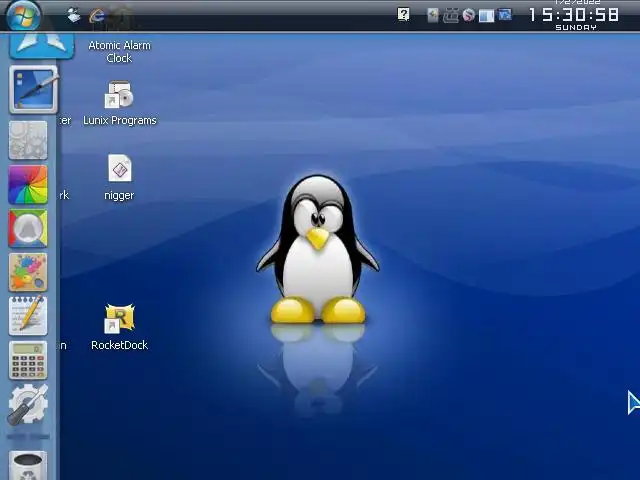
Task: Open the recycle bin dock icon
Action: pyautogui.click(x=28, y=465)
